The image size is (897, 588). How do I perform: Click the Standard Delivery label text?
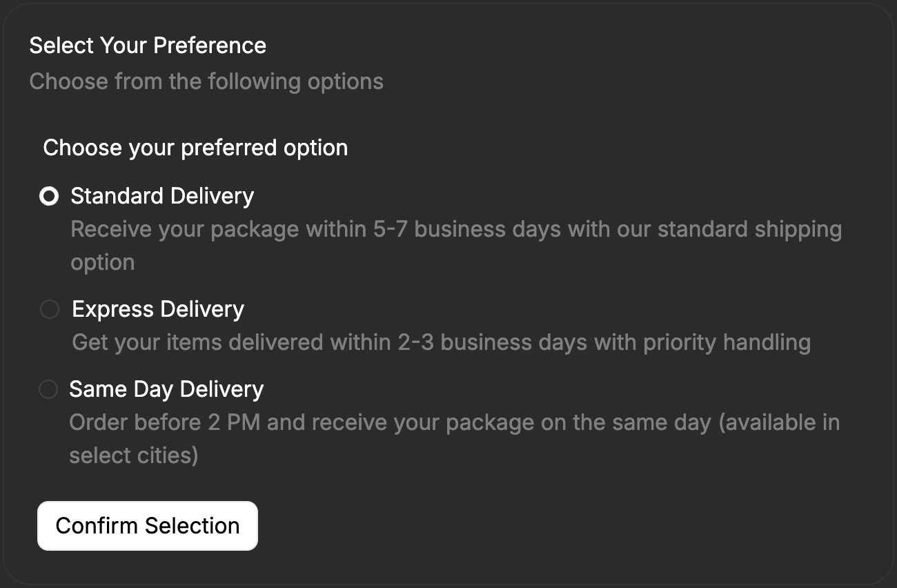(x=161, y=196)
